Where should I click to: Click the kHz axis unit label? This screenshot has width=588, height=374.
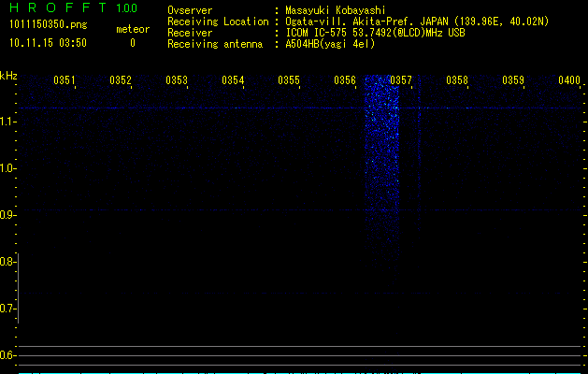click(x=8, y=76)
